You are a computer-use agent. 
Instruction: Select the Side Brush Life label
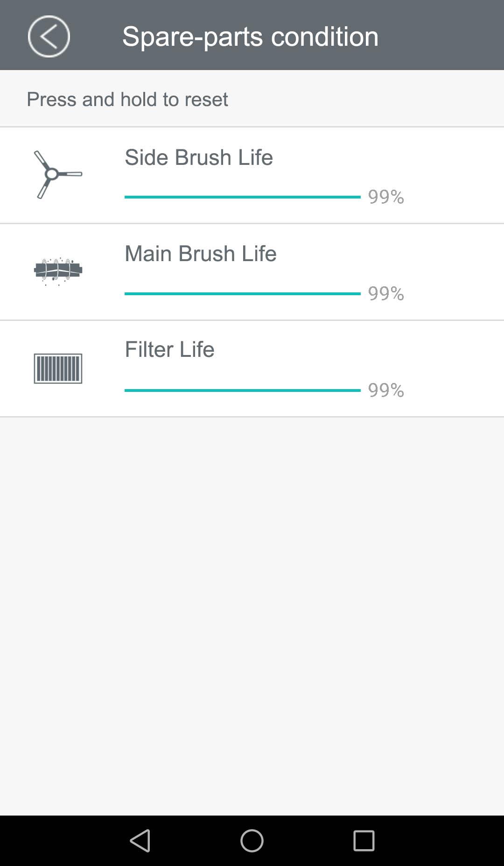[198, 157]
